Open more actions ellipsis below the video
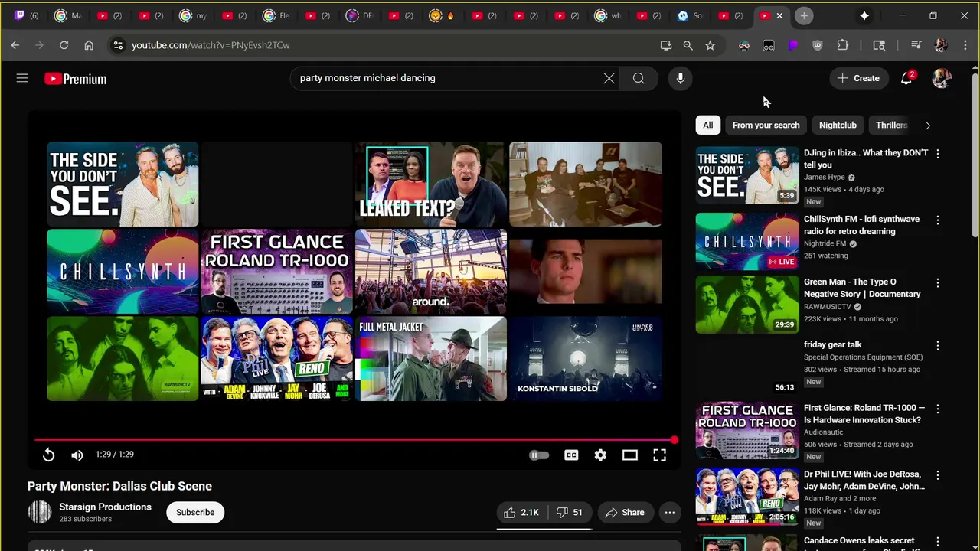 coord(670,512)
